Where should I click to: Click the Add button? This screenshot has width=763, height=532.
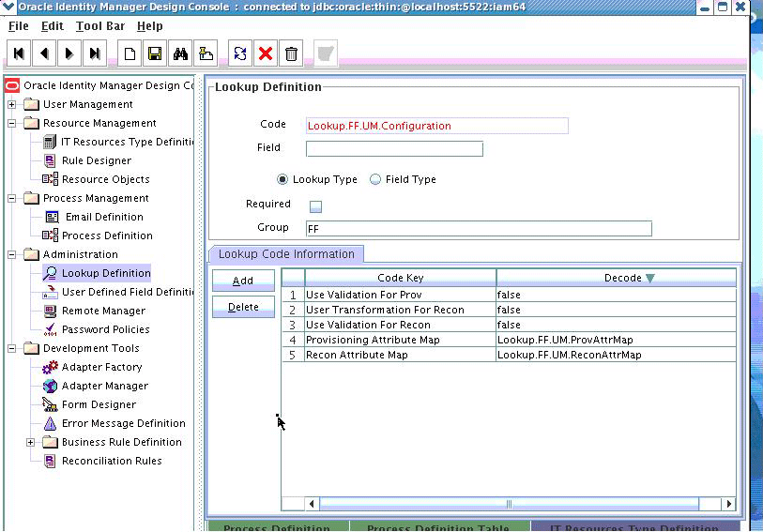point(243,281)
